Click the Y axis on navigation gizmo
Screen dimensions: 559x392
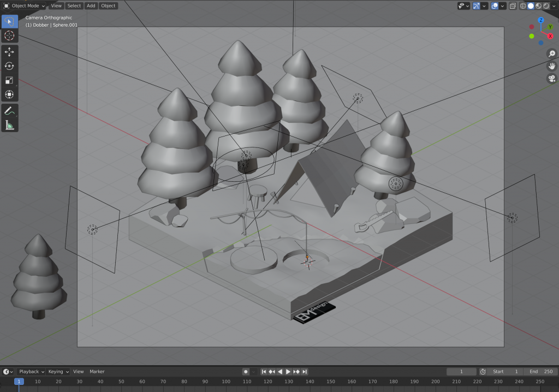pos(550,27)
